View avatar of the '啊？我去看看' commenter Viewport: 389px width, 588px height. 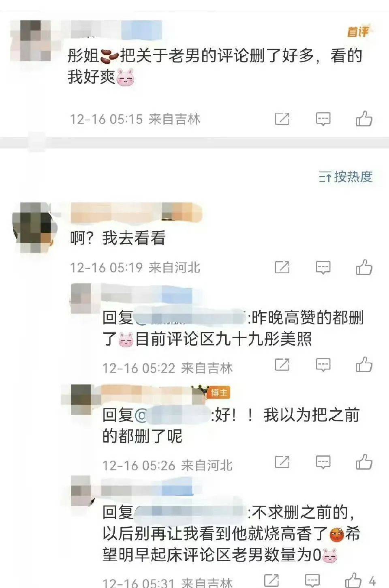click(33, 223)
